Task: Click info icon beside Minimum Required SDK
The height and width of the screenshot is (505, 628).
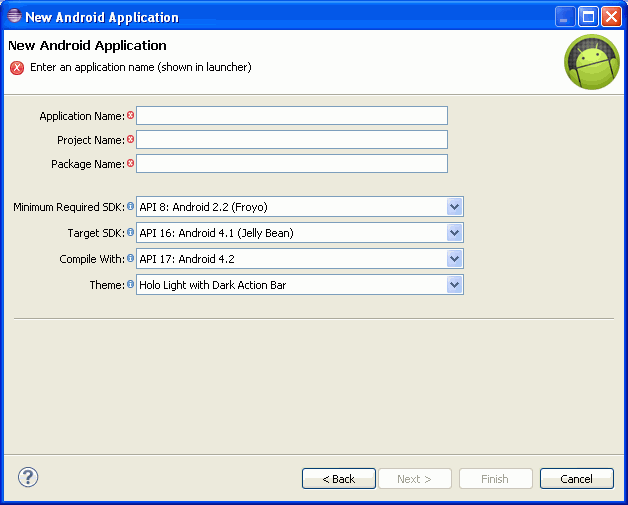Action: coord(131,206)
